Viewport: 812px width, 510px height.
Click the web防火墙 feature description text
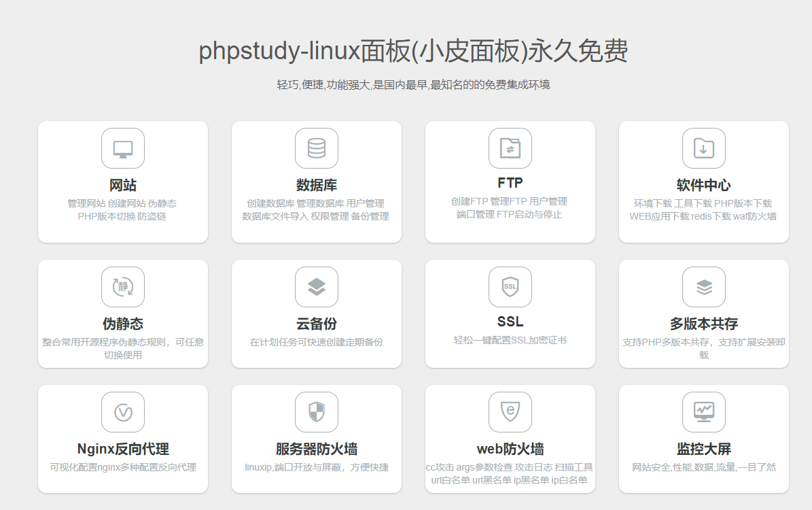coord(510,474)
